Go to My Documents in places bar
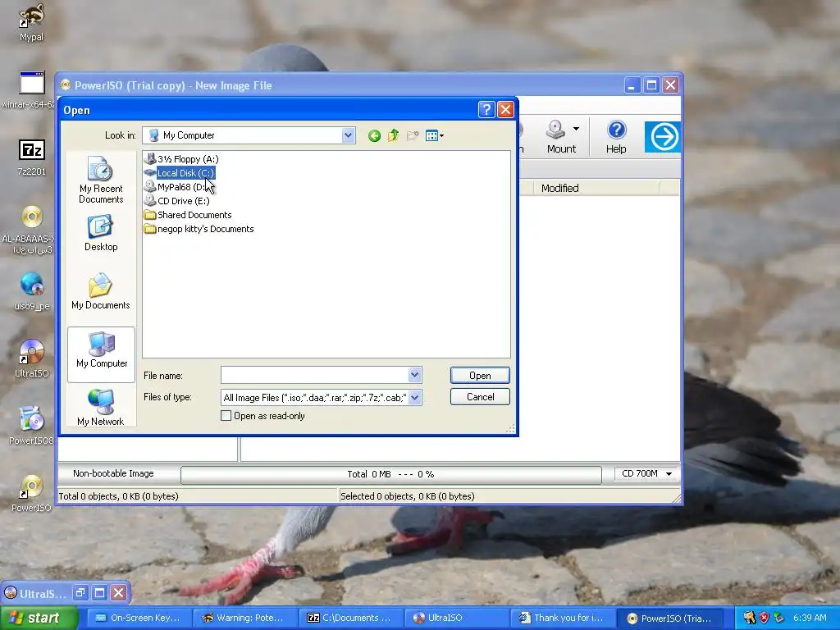The height and width of the screenshot is (630, 840). pos(101,291)
